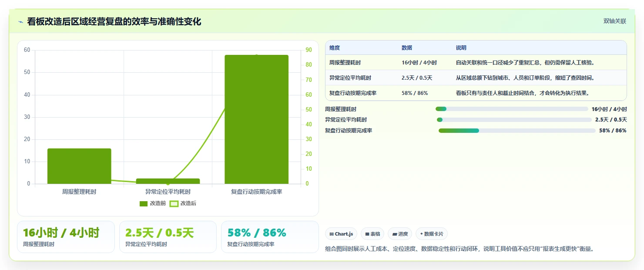Click progress value 58% / 86% at right
The image size is (644, 270).
tap(613, 131)
